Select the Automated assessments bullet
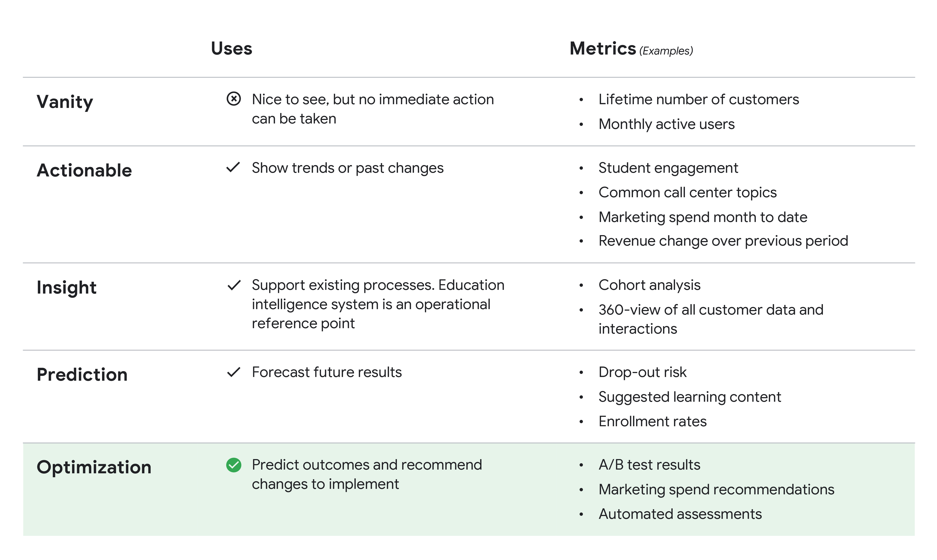This screenshot has height=560, width=937. (x=680, y=514)
